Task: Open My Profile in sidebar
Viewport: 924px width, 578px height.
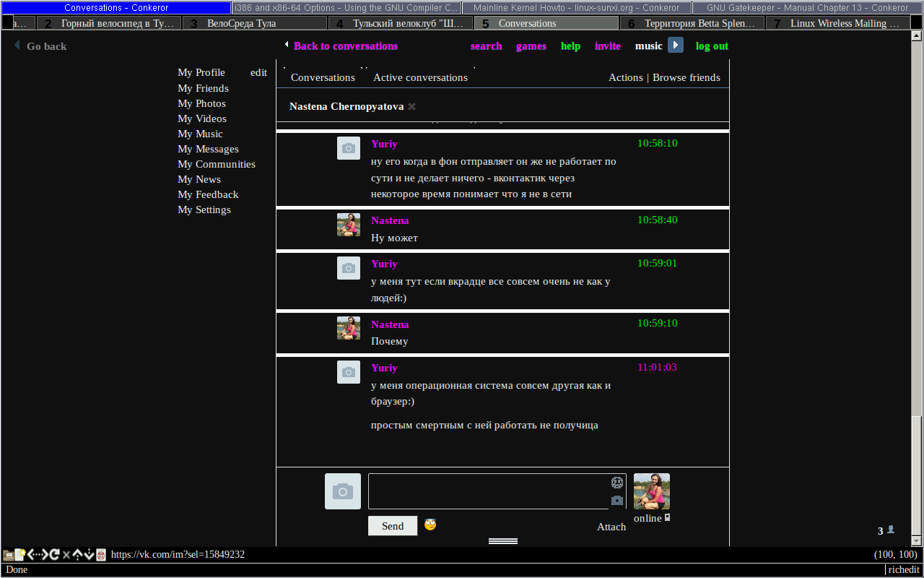Action: (x=201, y=72)
